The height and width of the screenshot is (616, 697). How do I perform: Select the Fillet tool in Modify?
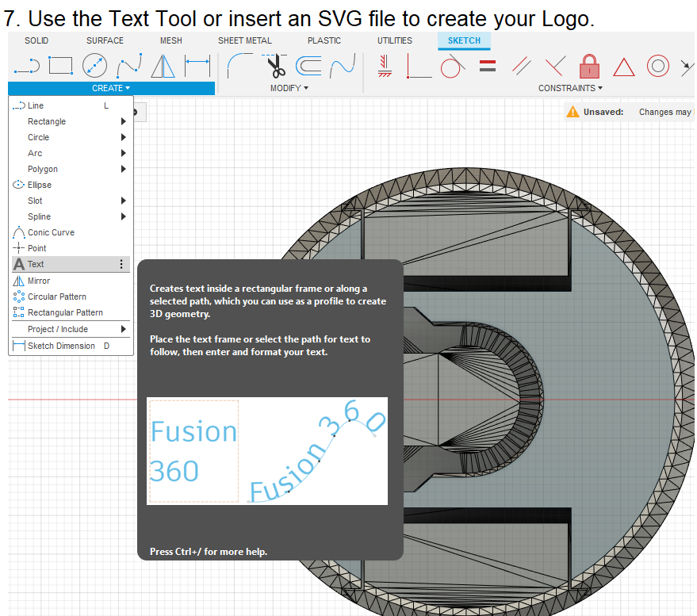coord(239,66)
